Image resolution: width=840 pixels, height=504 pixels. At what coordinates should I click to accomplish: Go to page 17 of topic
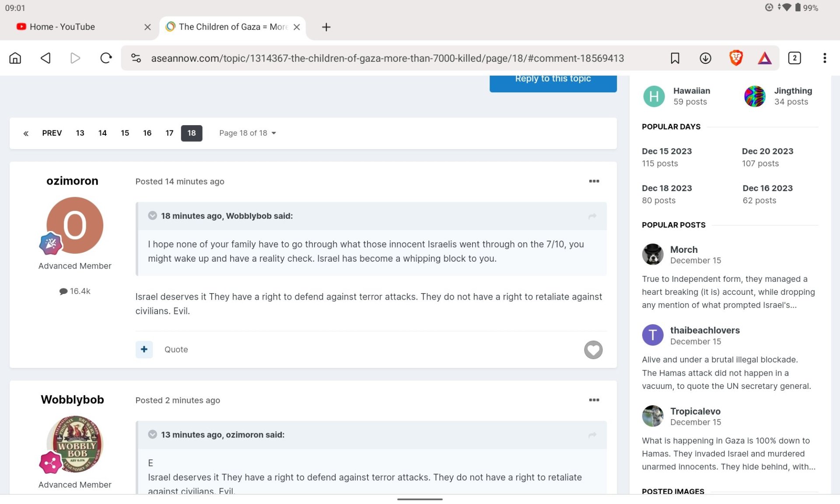[169, 133]
